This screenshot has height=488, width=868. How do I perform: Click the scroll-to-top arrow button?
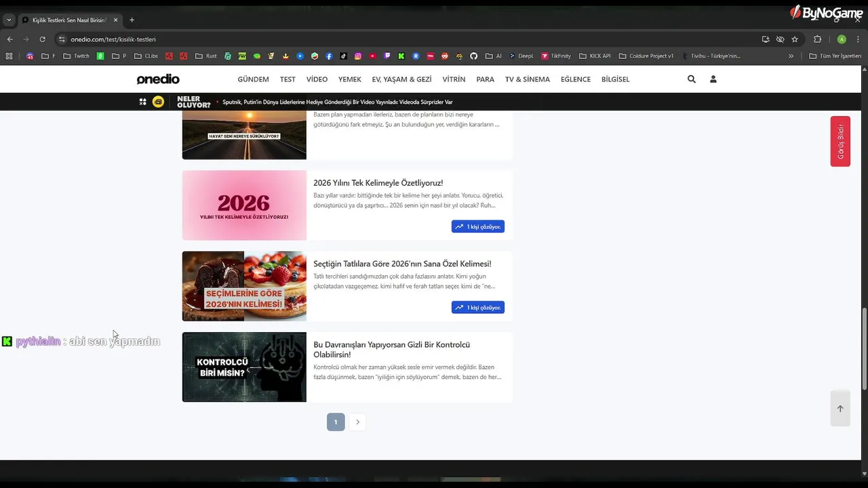(x=840, y=409)
